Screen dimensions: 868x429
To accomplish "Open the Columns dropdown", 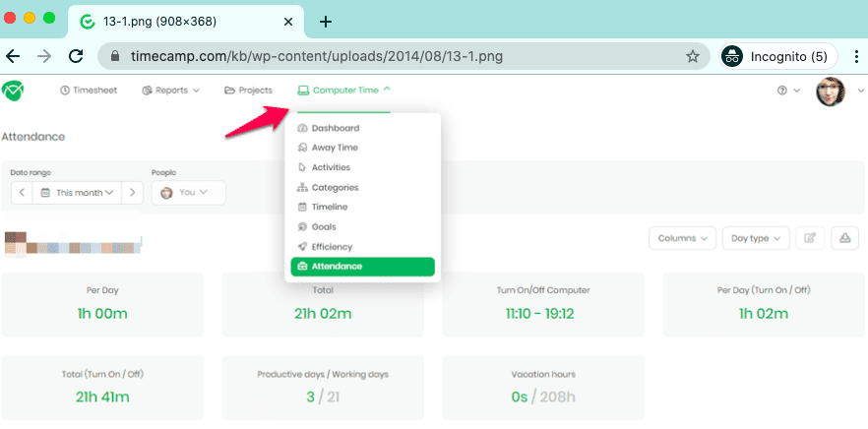I will (x=683, y=238).
